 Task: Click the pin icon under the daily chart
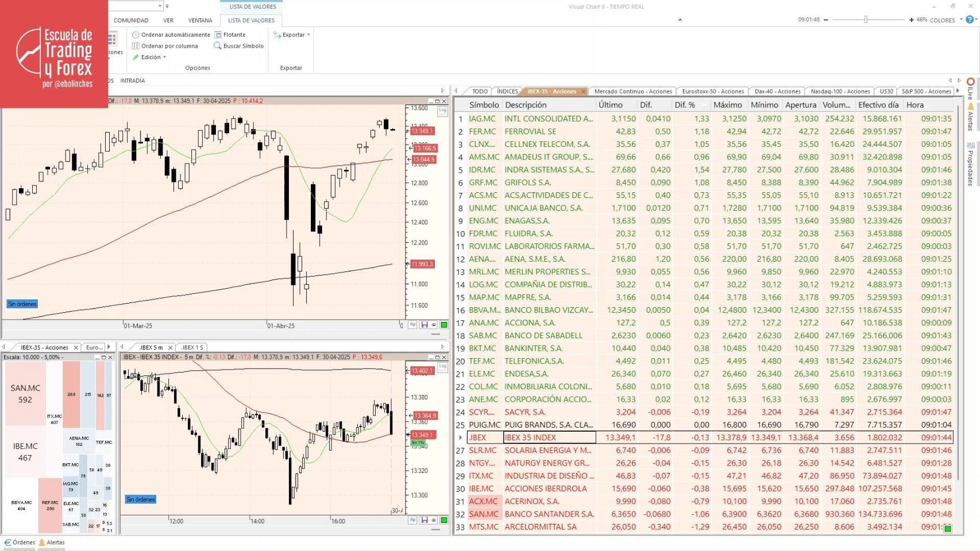tap(434, 325)
